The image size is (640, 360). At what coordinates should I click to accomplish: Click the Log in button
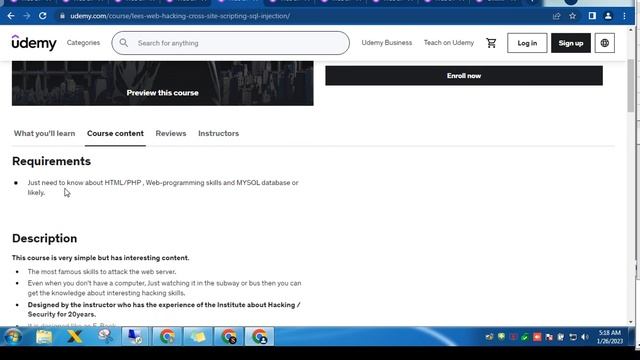527,43
